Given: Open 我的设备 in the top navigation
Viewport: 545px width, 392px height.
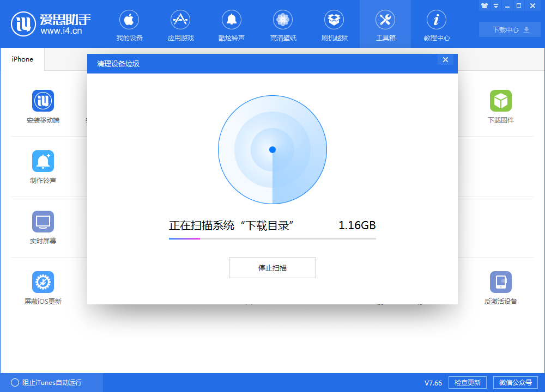Looking at the screenshot, I should tap(129, 24).
